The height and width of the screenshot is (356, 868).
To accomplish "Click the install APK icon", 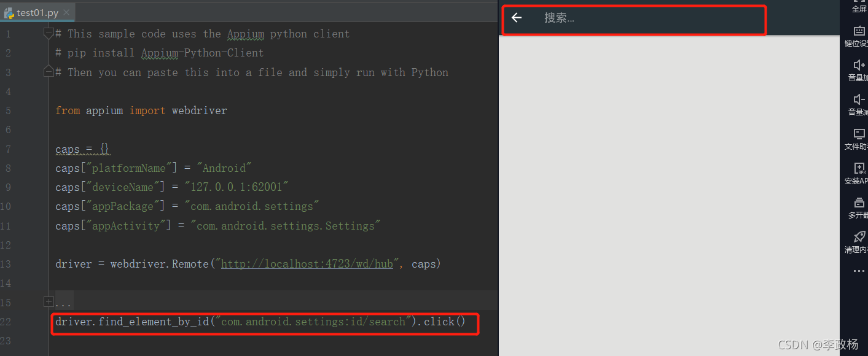I will [859, 168].
